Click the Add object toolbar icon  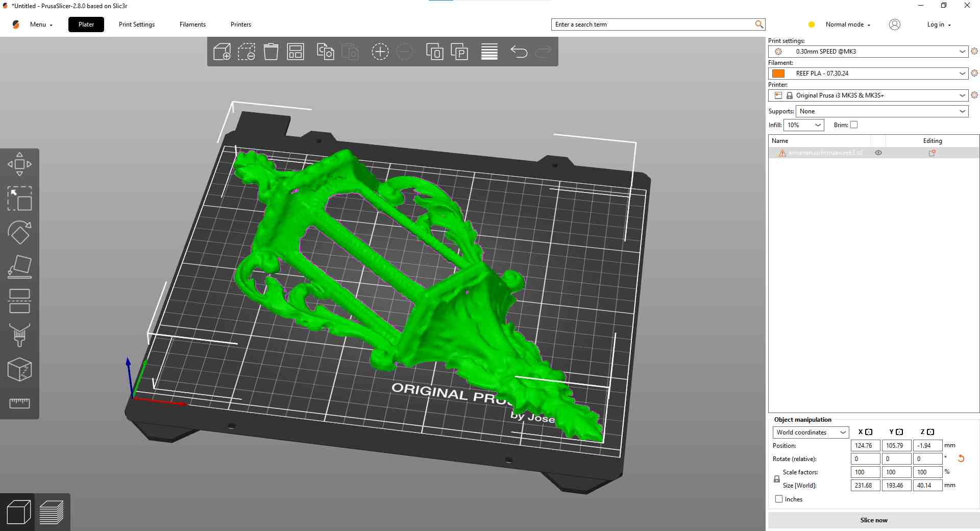[x=222, y=52]
